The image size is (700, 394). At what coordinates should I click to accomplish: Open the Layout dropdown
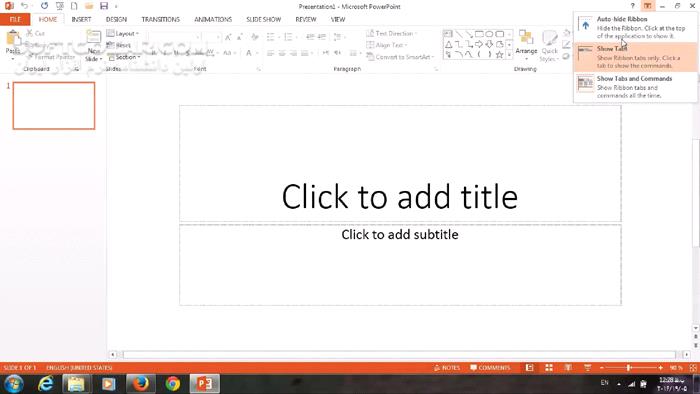pyautogui.click(x=123, y=33)
